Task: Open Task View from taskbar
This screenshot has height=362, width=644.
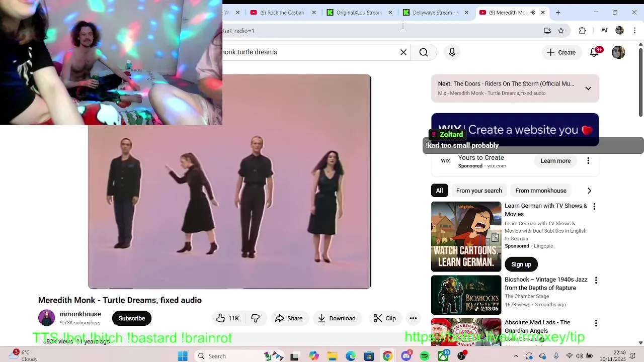Action: (295, 356)
